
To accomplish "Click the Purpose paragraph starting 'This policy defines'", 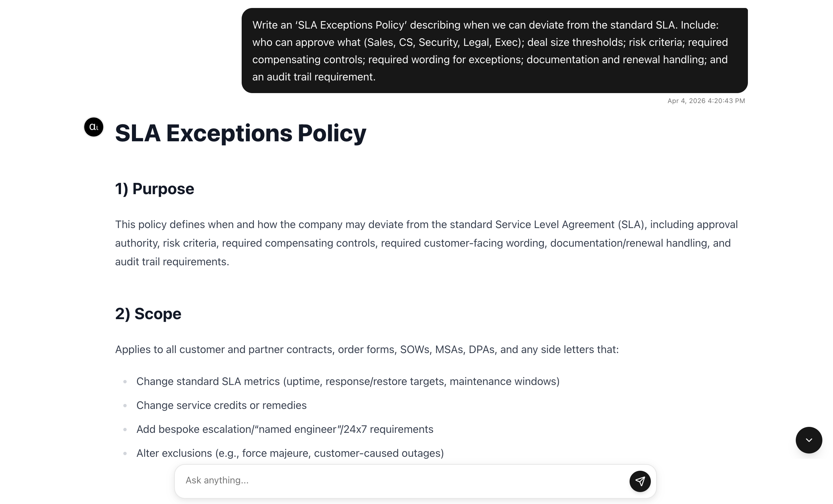I will [x=426, y=243].
